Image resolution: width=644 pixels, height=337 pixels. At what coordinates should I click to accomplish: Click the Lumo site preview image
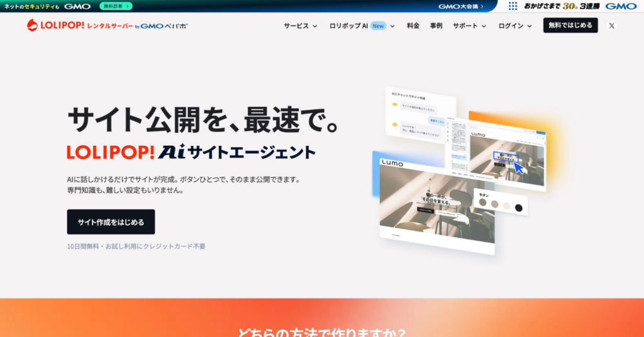pos(437,205)
